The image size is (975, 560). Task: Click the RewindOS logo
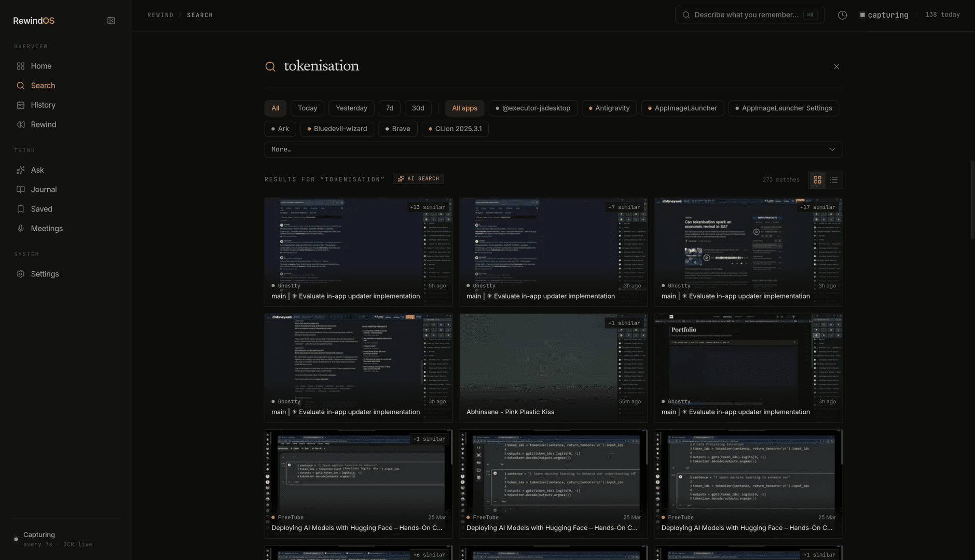tap(34, 21)
